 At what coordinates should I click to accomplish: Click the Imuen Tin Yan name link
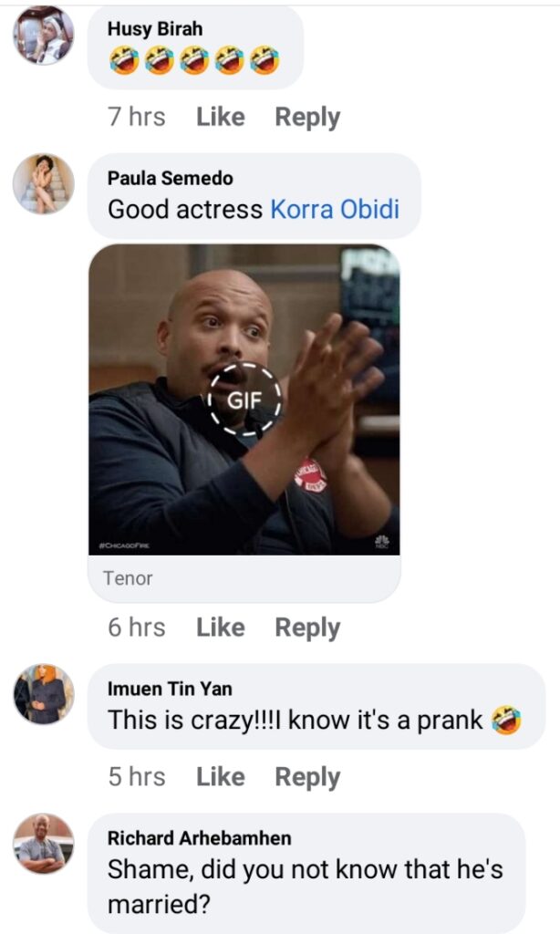tap(170, 689)
